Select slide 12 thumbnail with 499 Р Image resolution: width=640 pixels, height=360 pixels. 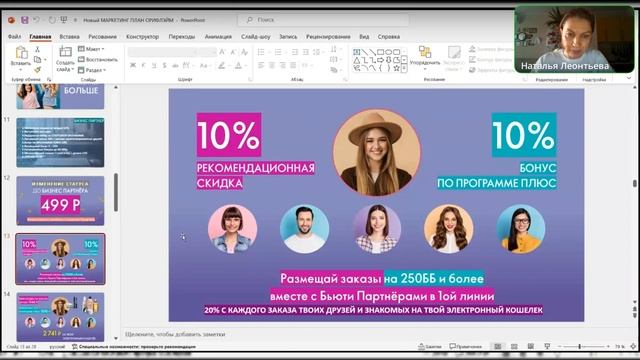(60, 200)
